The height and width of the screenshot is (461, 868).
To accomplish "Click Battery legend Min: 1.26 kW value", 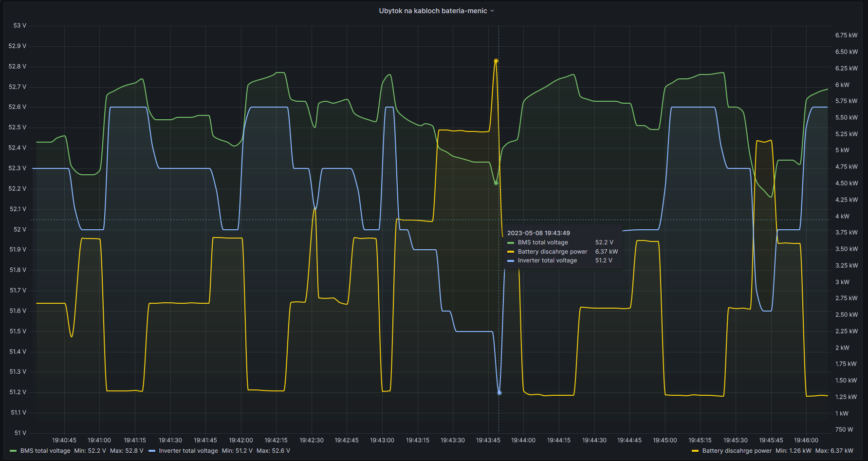I will click(x=794, y=451).
